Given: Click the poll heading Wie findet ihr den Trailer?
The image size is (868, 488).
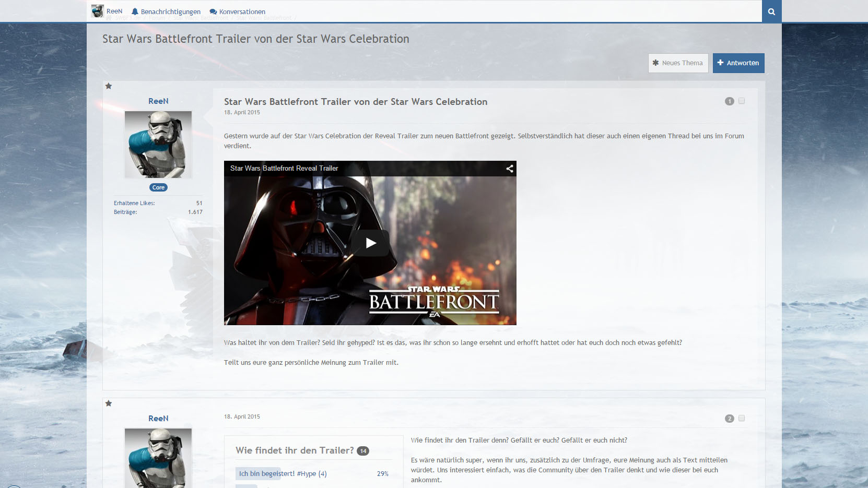Looking at the screenshot, I should [295, 450].
